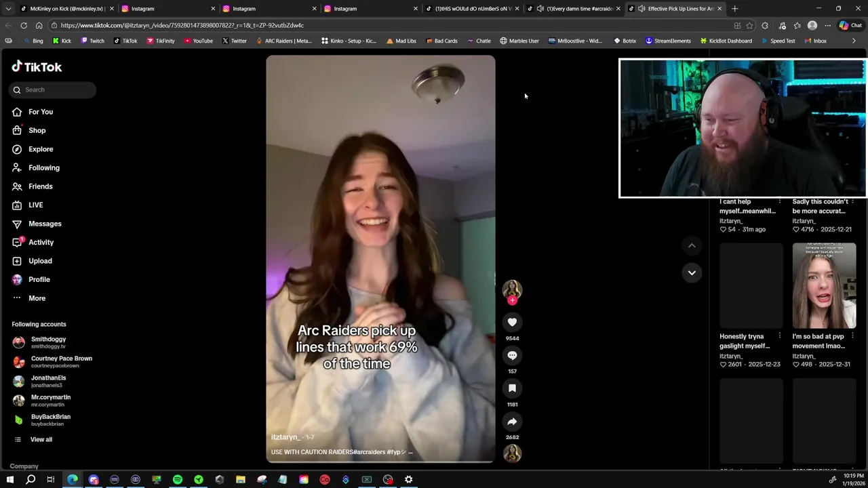
Task: Click the browser home button
Action: coord(39,25)
